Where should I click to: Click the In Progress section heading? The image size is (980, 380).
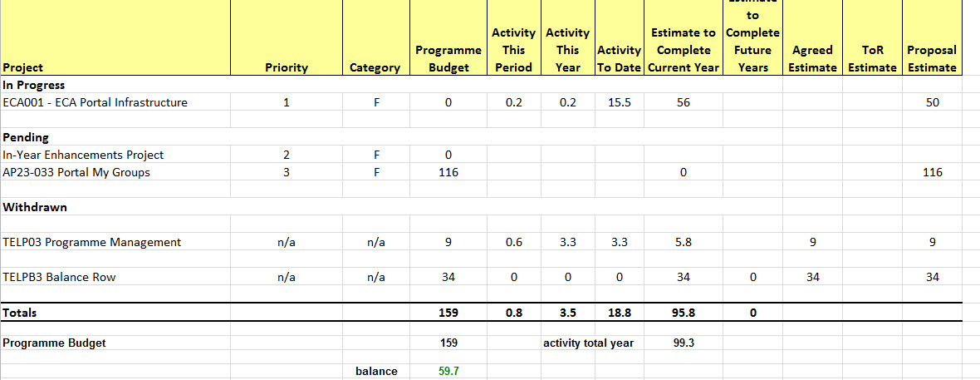point(34,85)
